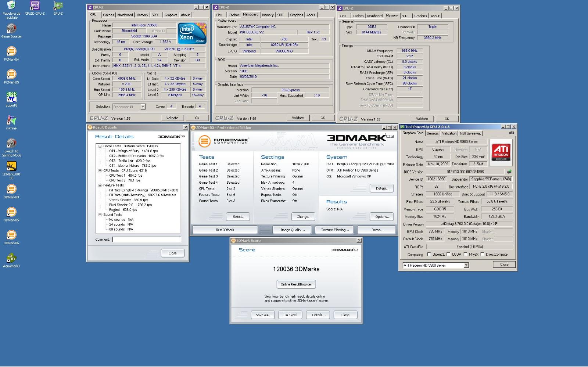Launch 3DMark2001 SE desktop icon

(x=11, y=171)
